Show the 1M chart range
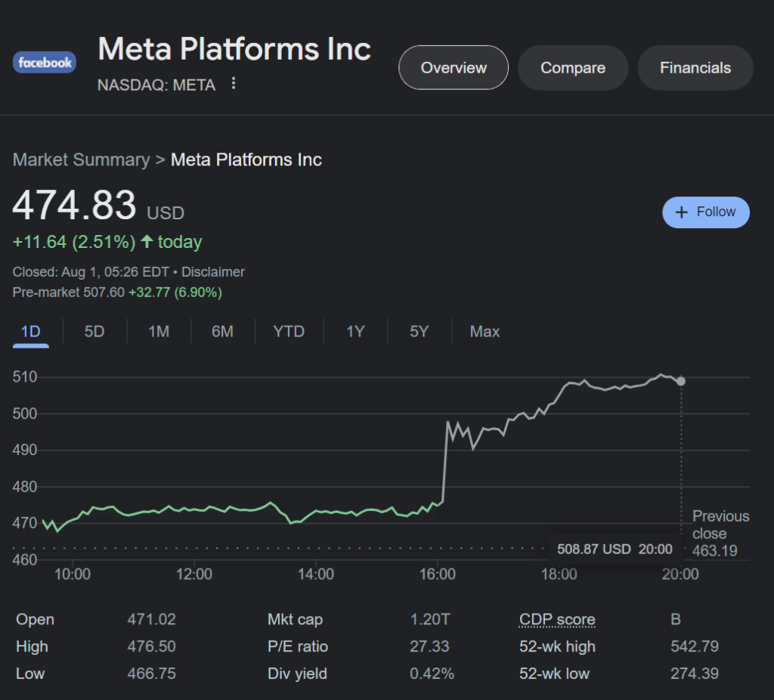Screen dimensions: 774x700 click(159, 332)
